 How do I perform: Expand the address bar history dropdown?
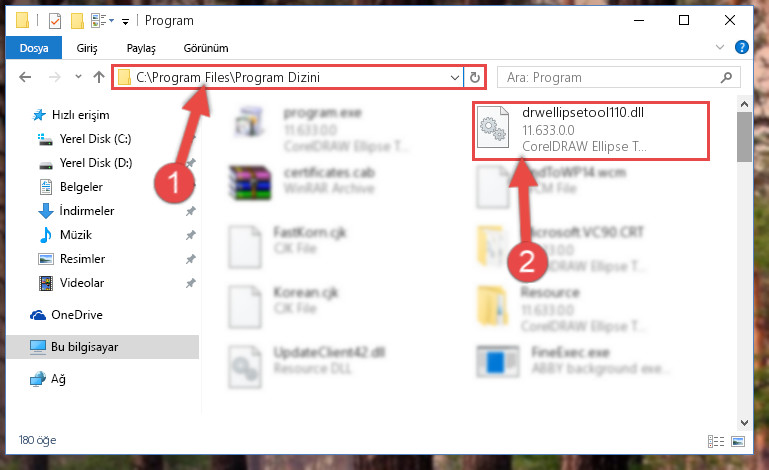pyautogui.click(x=455, y=78)
